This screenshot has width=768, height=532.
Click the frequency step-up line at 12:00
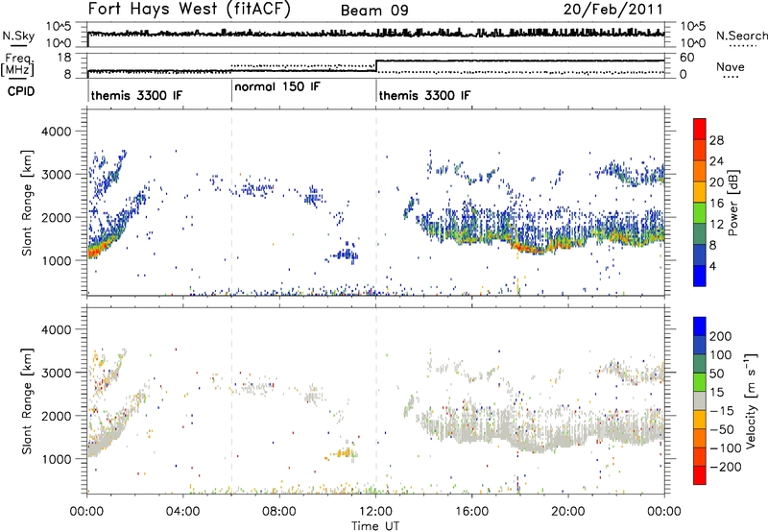point(376,65)
